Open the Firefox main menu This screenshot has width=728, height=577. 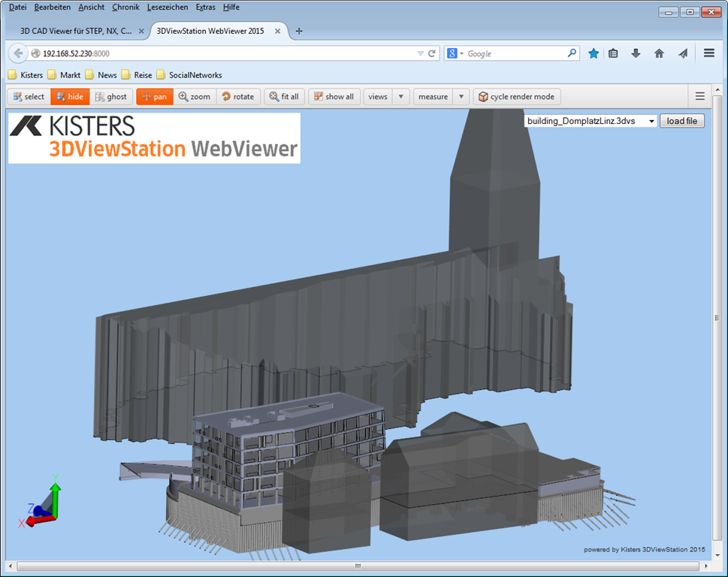[x=709, y=53]
